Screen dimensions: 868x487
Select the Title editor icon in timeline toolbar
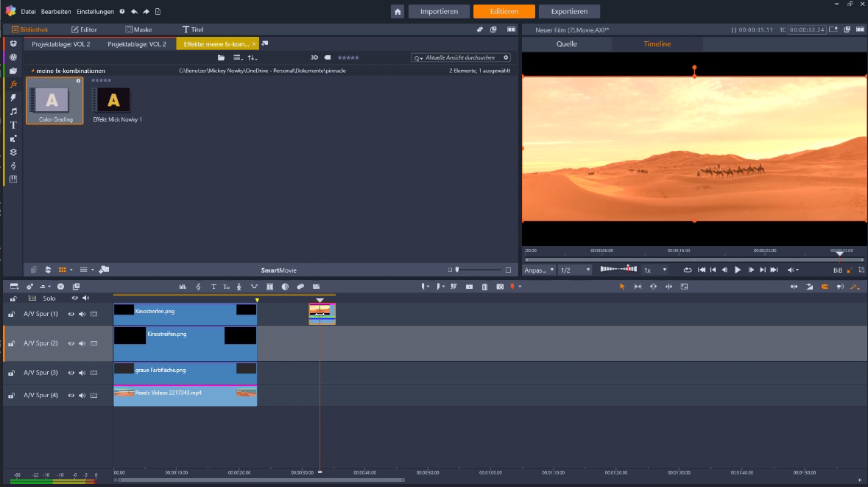214,287
